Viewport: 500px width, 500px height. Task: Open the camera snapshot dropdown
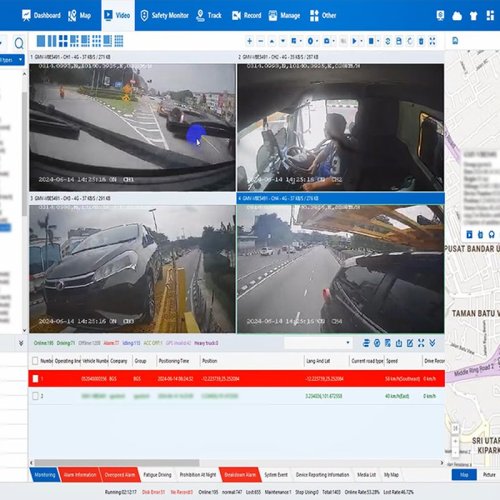[329, 41]
